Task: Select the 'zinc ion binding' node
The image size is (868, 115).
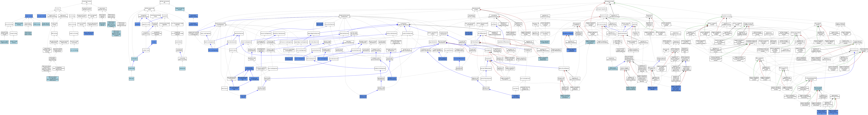Action: coord(74,50)
